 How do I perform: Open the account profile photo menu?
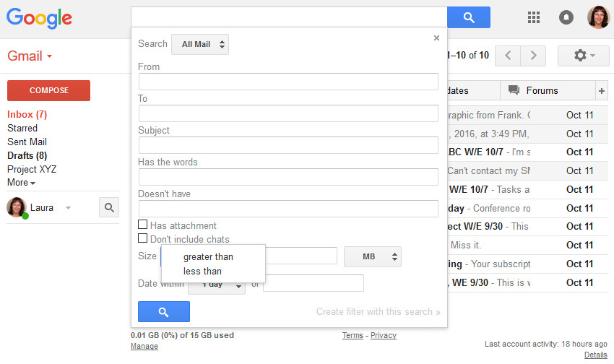click(x=598, y=17)
